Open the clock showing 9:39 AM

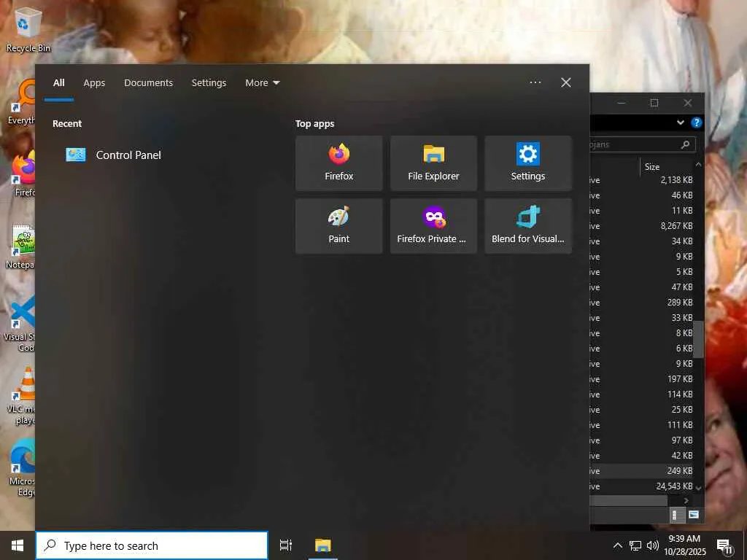click(684, 545)
